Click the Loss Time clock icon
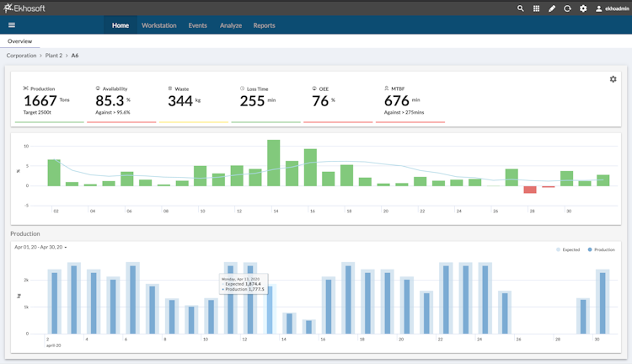632x364 pixels. point(242,88)
